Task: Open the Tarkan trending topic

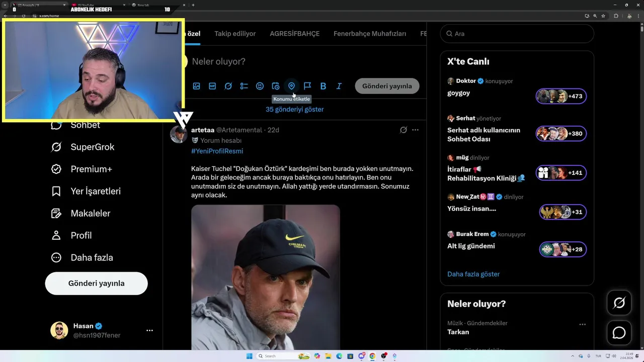Action: click(x=458, y=332)
